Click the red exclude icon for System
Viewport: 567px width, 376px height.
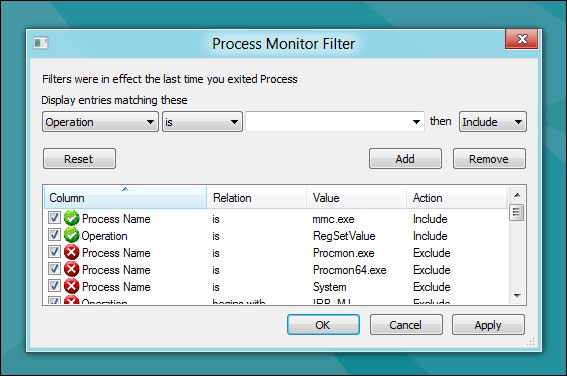[72, 286]
